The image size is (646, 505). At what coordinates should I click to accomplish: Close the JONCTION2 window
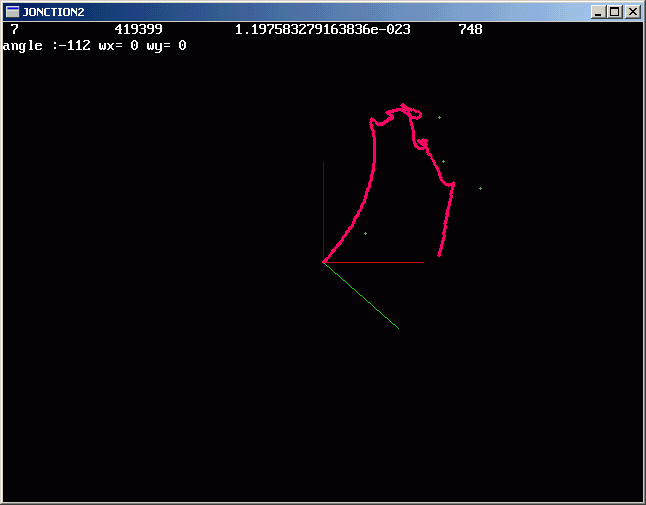tap(631, 12)
